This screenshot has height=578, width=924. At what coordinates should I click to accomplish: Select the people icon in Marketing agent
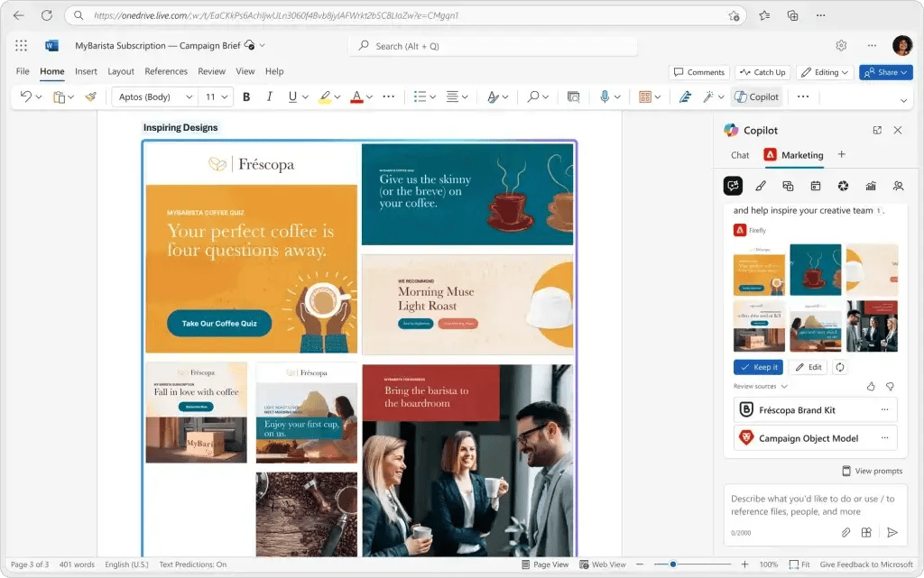tap(898, 186)
